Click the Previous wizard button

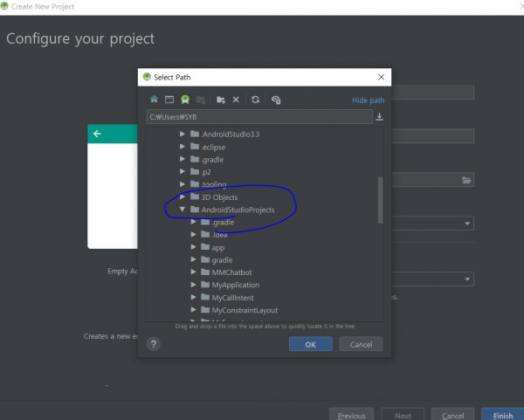(x=352, y=416)
